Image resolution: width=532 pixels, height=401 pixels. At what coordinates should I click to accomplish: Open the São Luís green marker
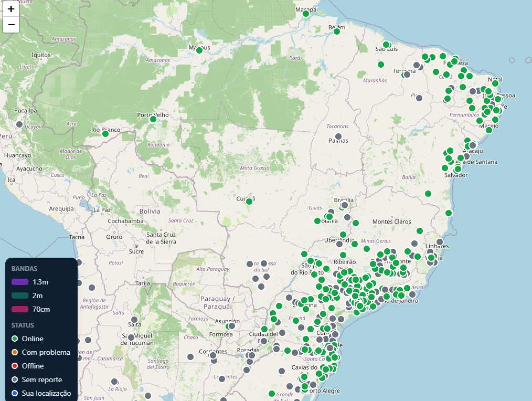click(386, 45)
